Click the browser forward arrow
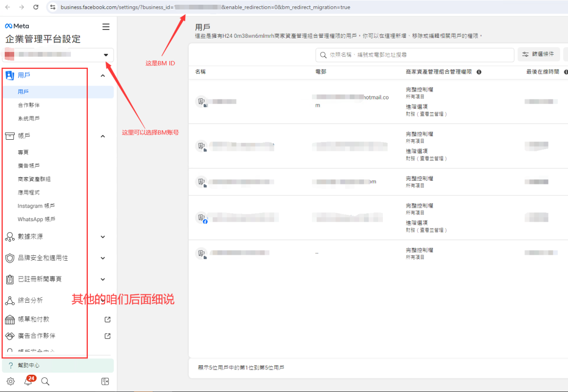This screenshot has height=392, width=568. [22, 7]
